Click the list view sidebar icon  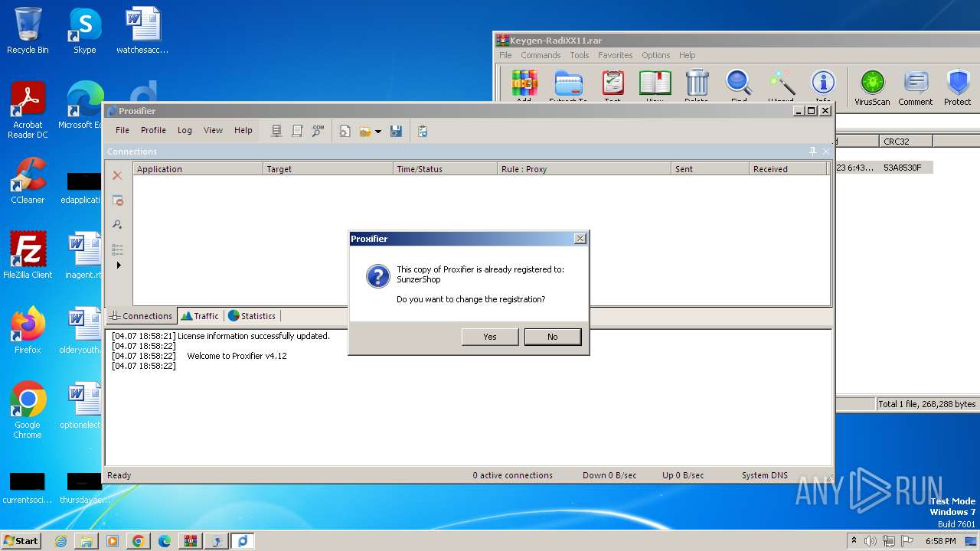[x=117, y=249]
